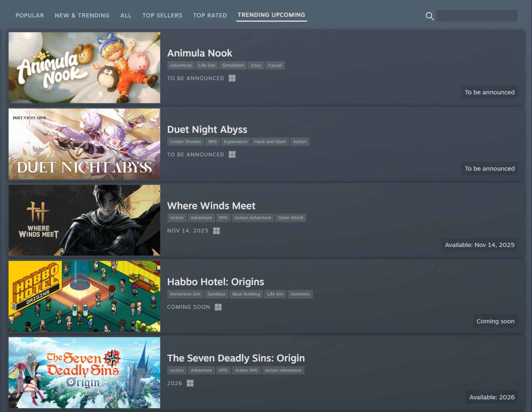Image resolution: width=532 pixels, height=412 pixels.
Task: Click the Windows icon under Duet Night Abyss
Action: [232, 154]
